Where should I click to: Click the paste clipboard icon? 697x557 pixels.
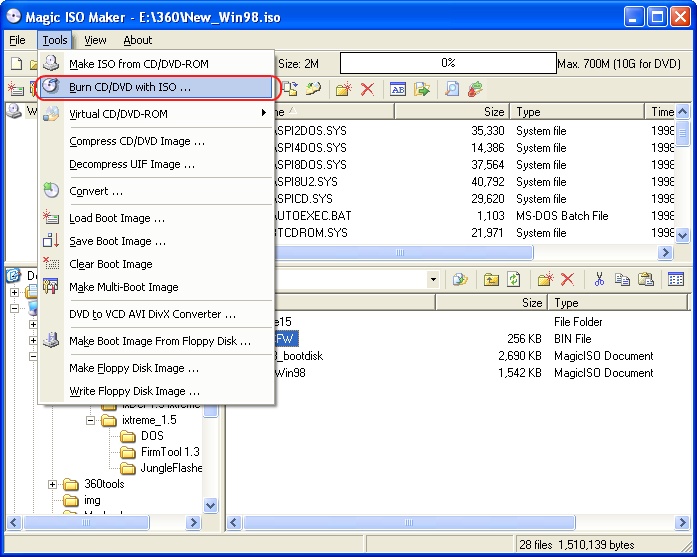click(645, 280)
